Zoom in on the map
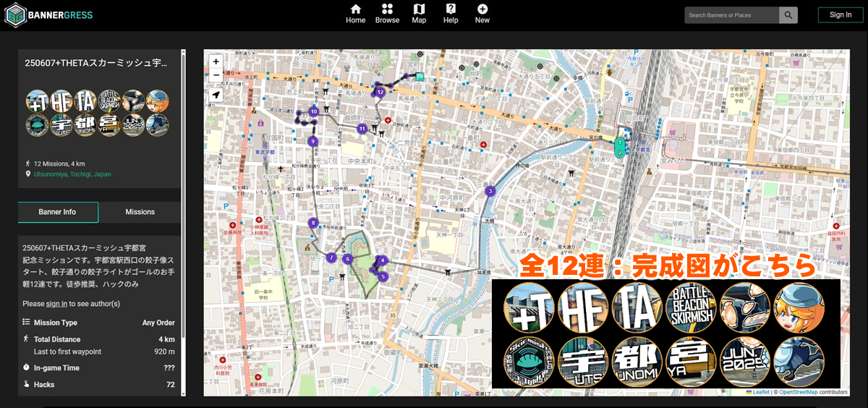Screen dimensions: 868x408 point(216,61)
